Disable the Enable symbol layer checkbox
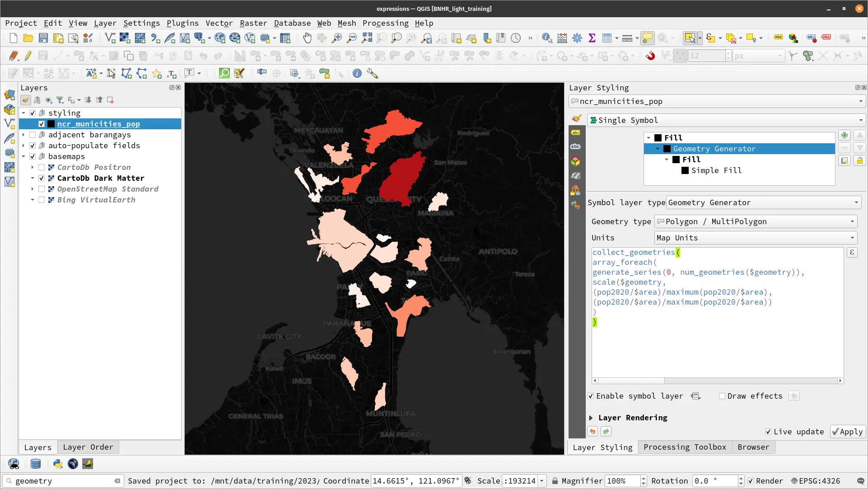 (x=590, y=396)
